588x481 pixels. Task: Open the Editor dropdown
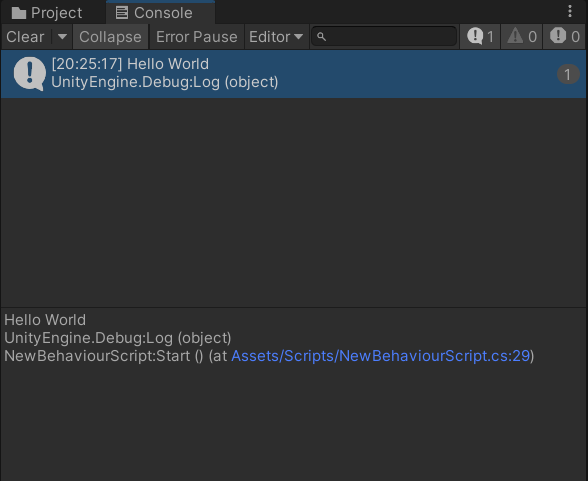point(276,37)
